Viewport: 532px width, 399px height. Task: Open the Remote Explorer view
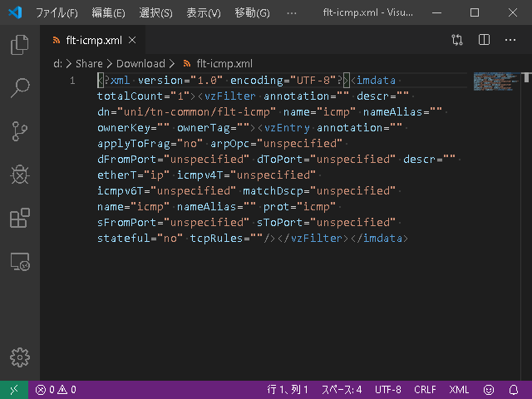20,262
